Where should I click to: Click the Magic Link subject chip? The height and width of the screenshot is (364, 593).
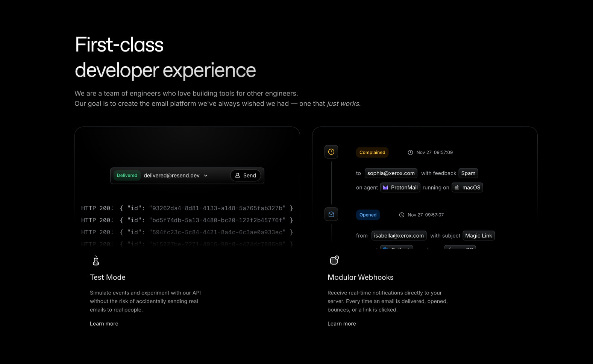(x=479, y=236)
